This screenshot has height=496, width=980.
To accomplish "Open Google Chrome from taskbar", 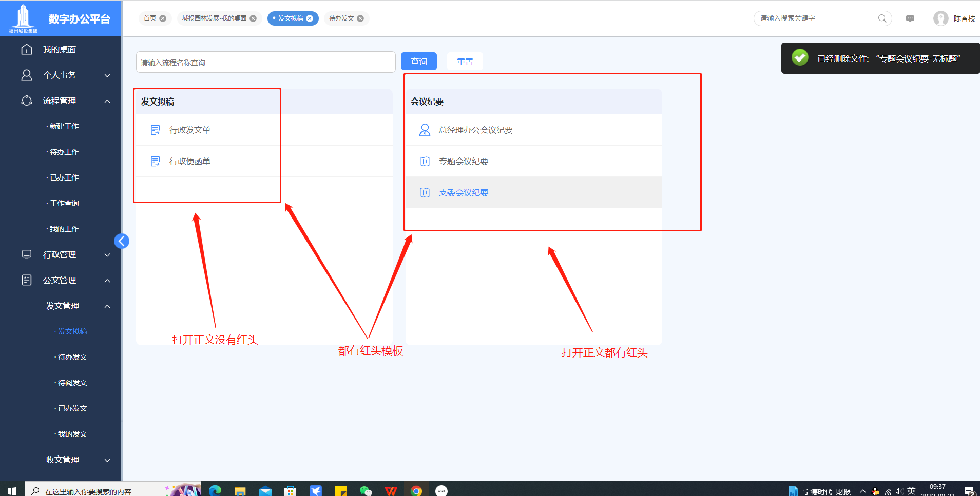I will 416,490.
